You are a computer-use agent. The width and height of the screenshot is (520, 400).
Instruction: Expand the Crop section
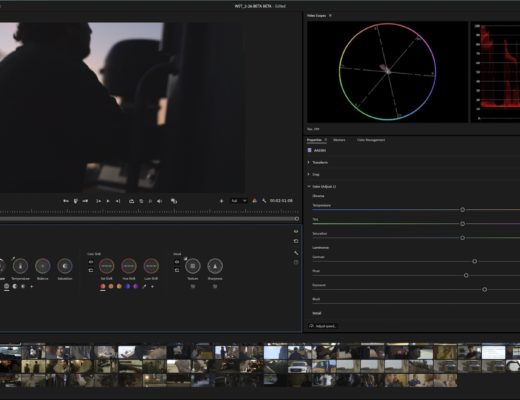coord(309,174)
